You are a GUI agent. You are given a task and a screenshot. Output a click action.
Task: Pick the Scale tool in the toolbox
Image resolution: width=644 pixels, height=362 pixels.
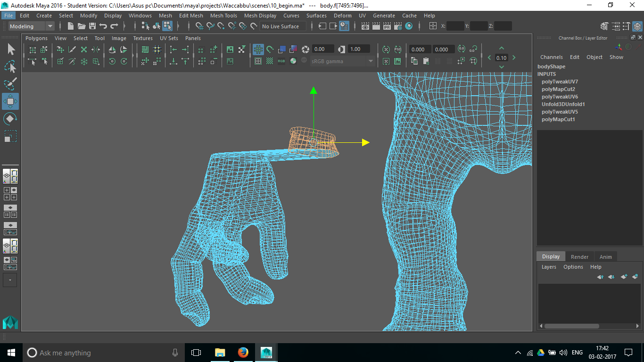pyautogui.click(x=10, y=136)
